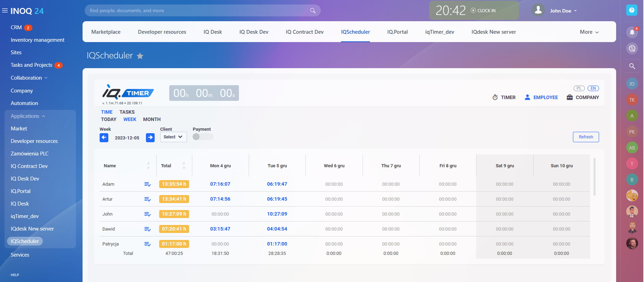Click the previous week arrow button
The height and width of the screenshot is (282, 644).
[x=104, y=138]
